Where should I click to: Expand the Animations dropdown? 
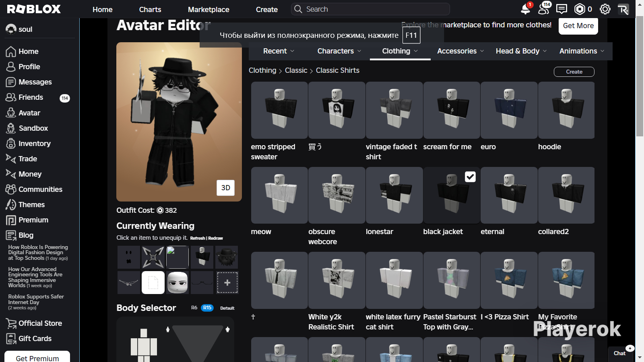(x=582, y=51)
